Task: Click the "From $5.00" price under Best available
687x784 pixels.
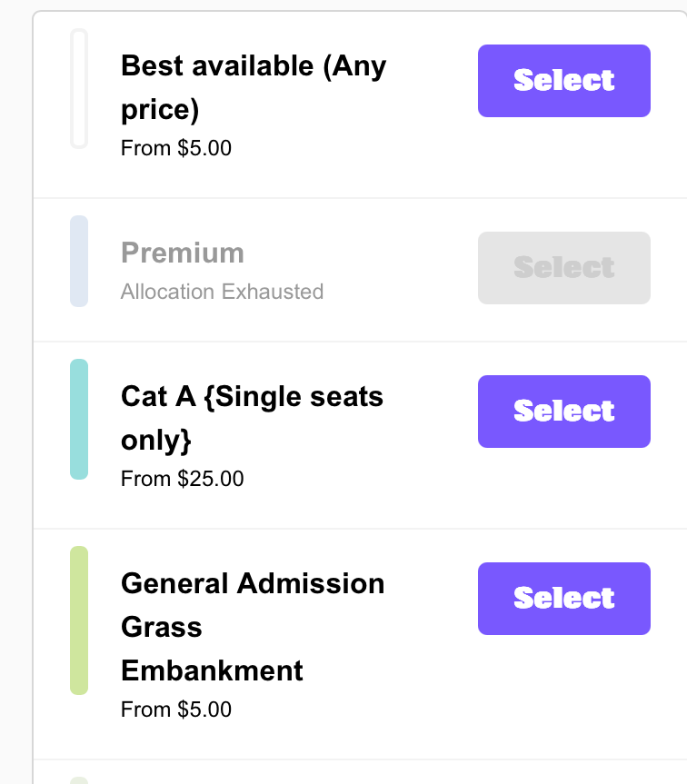Action: [x=176, y=147]
